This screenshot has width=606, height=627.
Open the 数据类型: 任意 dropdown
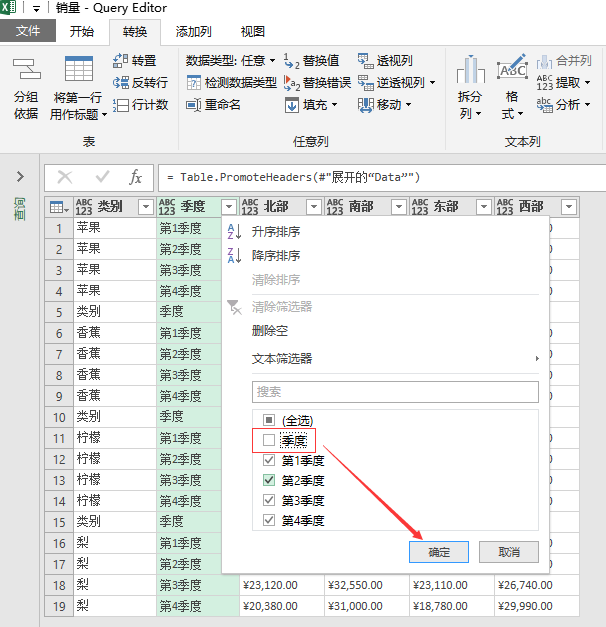pos(230,61)
